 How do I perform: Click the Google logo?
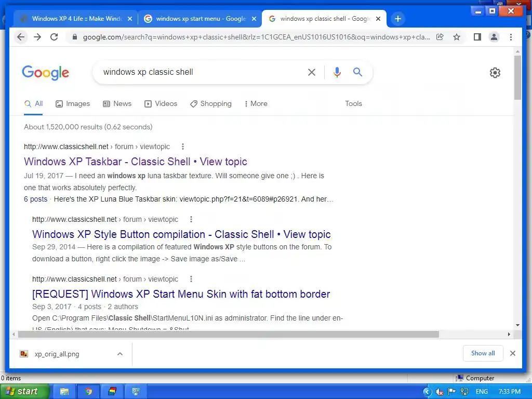pos(46,73)
